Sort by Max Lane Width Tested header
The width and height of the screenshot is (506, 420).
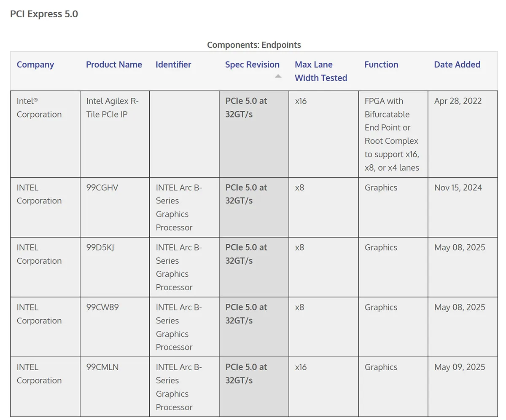[321, 71]
